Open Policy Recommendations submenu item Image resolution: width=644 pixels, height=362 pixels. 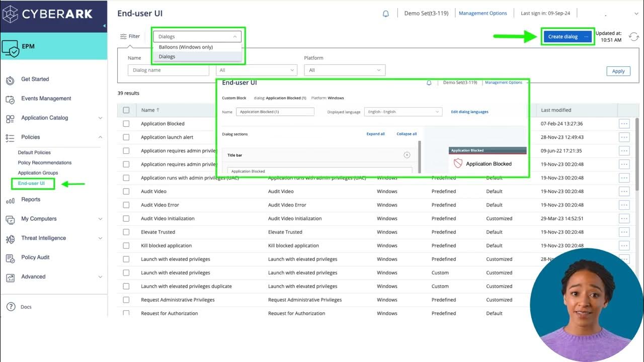[45, 163]
